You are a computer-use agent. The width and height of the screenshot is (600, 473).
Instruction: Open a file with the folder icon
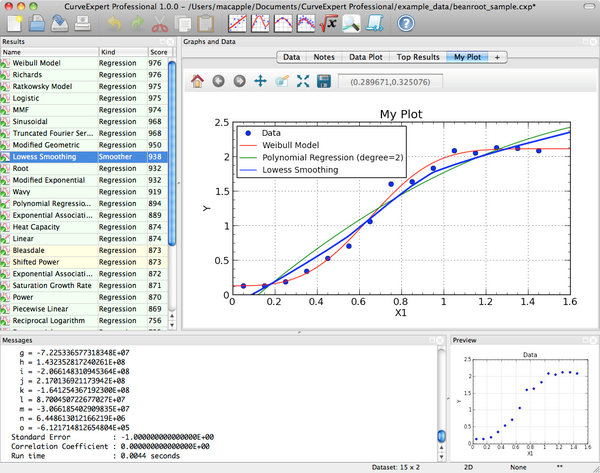(x=36, y=24)
